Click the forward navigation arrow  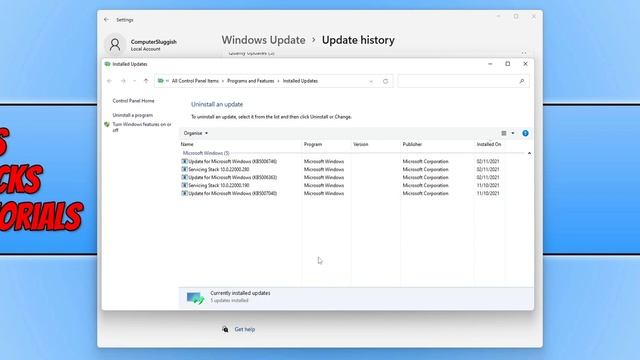pyautogui.click(x=123, y=81)
